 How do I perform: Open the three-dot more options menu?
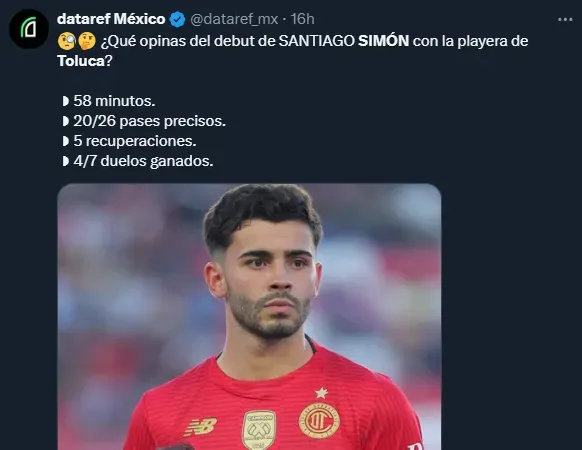click(x=565, y=19)
